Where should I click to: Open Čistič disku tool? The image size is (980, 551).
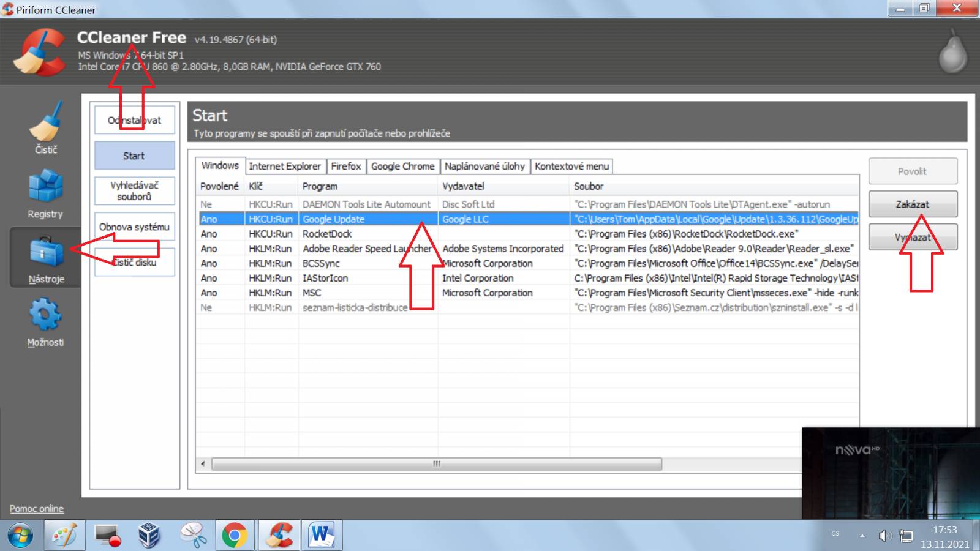[x=135, y=262]
